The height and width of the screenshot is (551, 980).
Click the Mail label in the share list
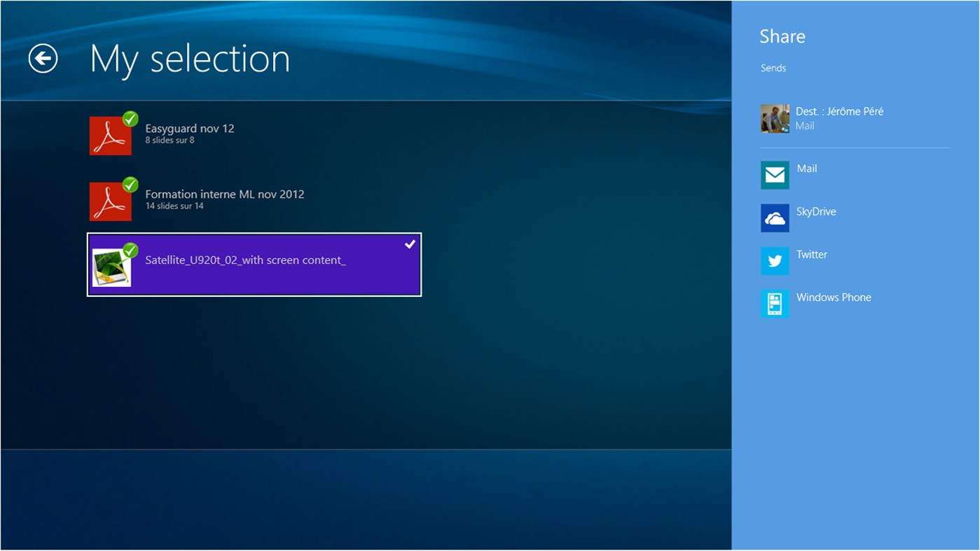tap(806, 169)
